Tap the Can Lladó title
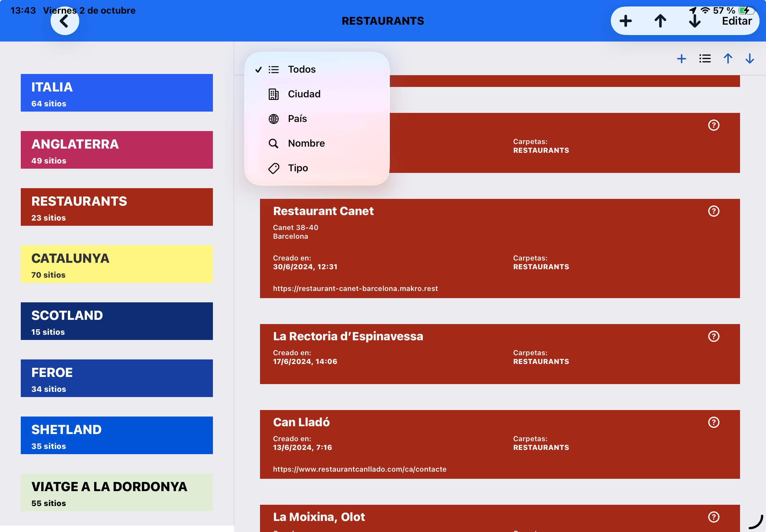 [x=301, y=422]
